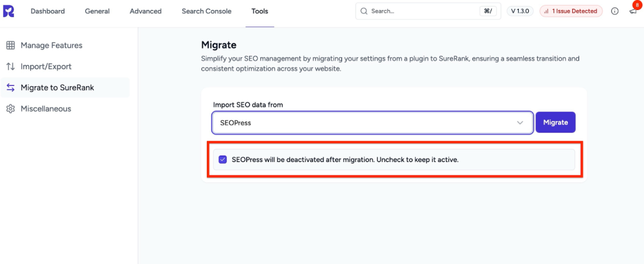Click the Miscellaneous gear icon

(x=11, y=109)
